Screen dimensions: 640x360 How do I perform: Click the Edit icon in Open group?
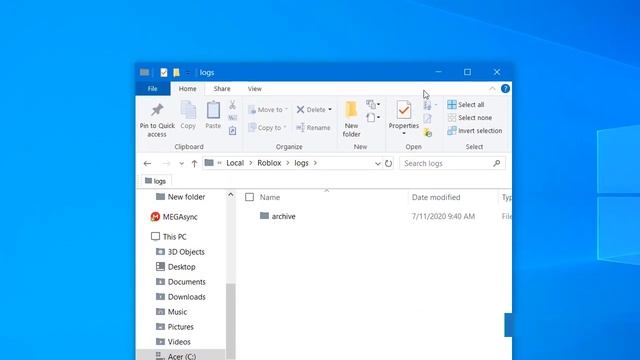[427, 119]
